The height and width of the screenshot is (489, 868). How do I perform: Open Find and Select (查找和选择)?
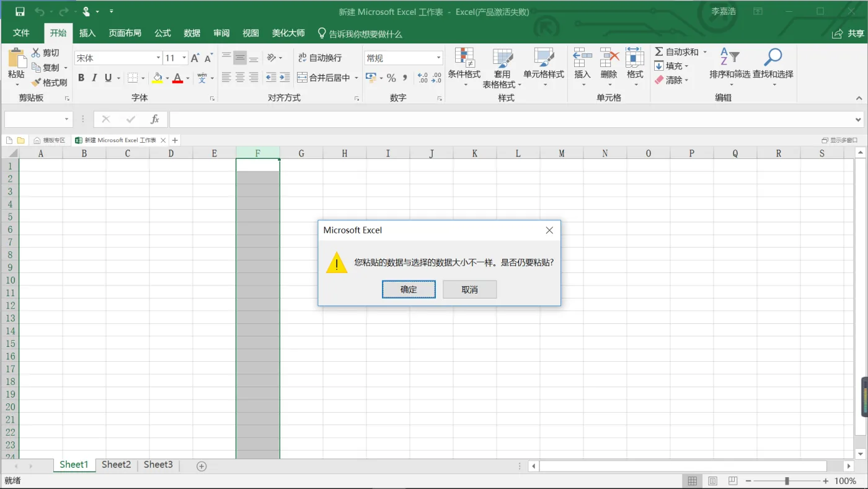pos(773,66)
